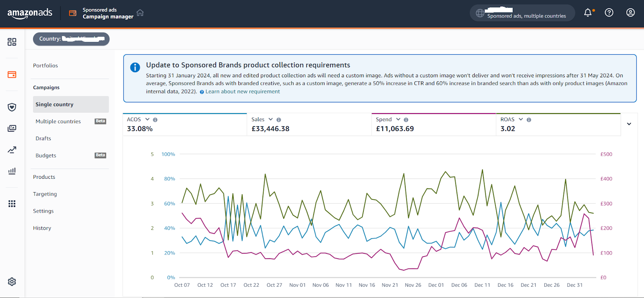Expand the metrics panel chevron after ROAS
The width and height of the screenshot is (644, 298).
(x=629, y=124)
